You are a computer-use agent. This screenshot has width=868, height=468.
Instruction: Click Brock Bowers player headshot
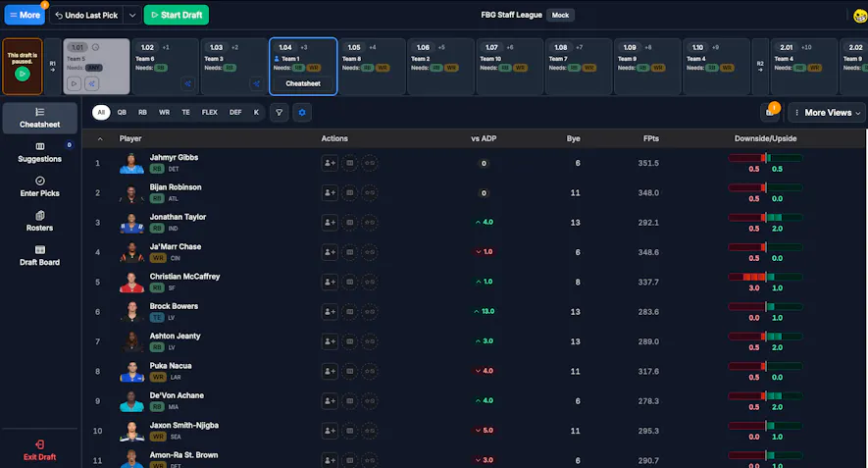(x=131, y=312)
